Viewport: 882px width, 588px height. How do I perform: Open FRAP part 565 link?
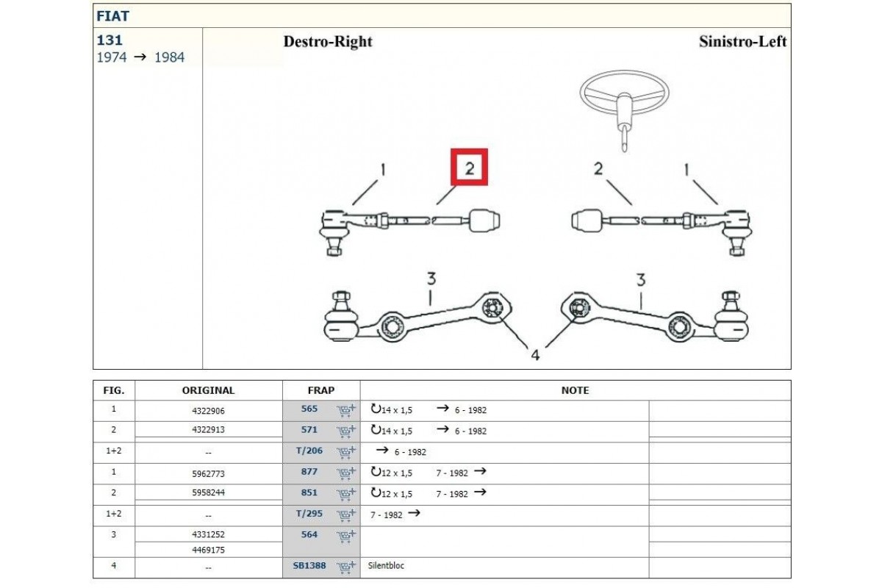pos(309,409)
